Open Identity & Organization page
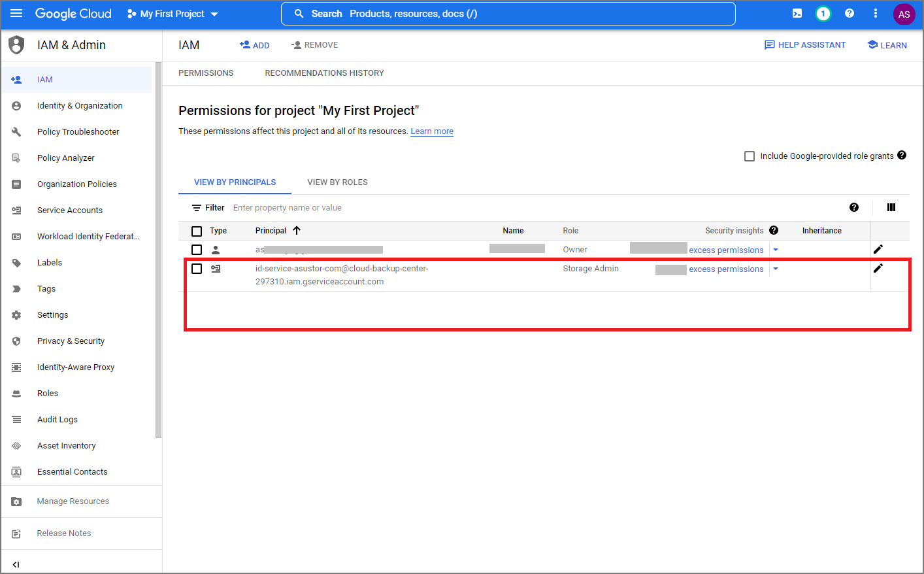This screenshot has width=924, height=574. [x=80, y=105]
